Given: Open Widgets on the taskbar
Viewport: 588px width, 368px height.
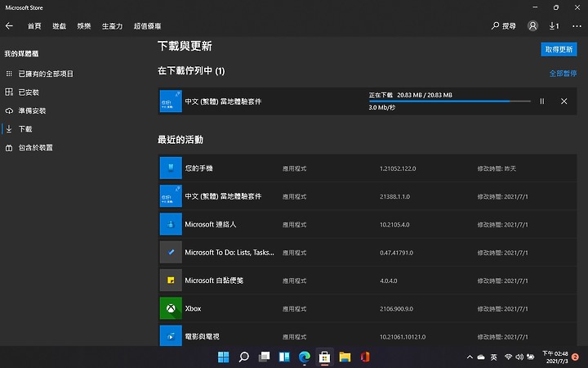Looking at the screenshot, I should tap(284, 357).
